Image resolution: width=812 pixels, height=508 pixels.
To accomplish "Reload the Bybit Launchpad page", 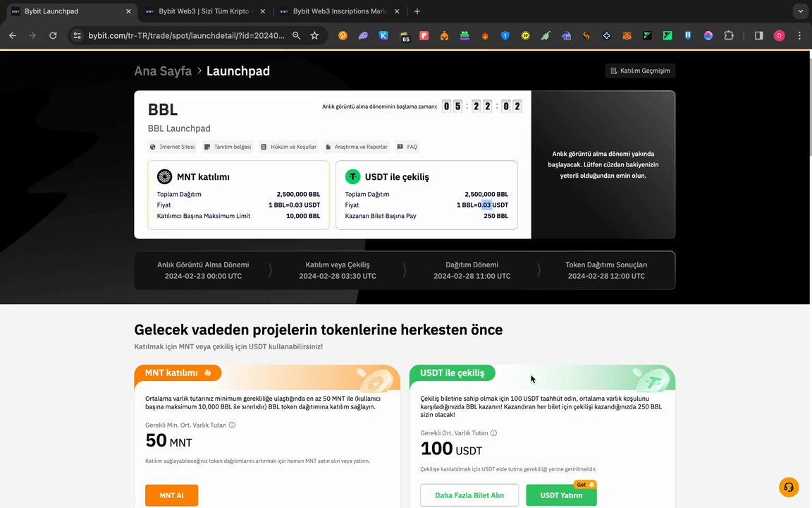I will point(53,36).
